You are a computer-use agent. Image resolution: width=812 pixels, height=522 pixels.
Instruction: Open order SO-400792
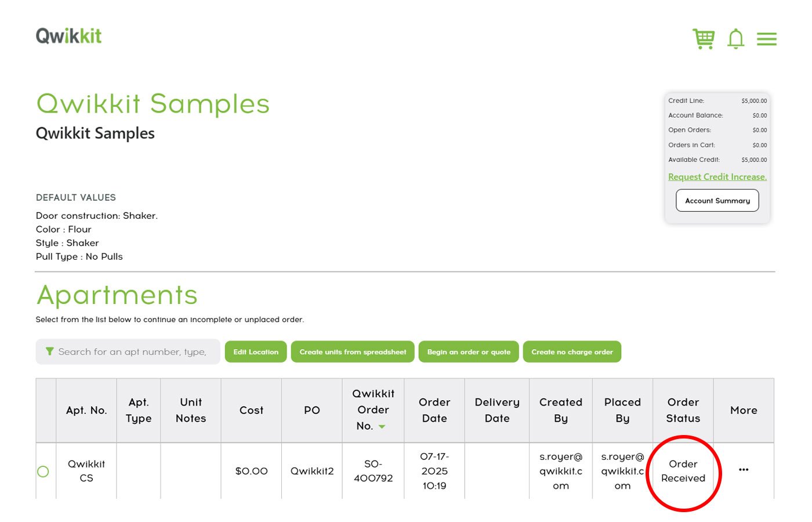373,471
